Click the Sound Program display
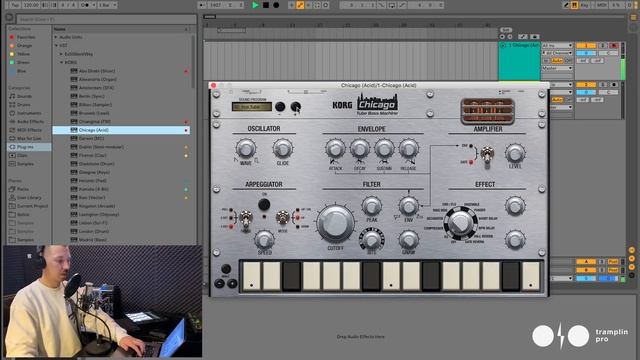Viewport: 640px width, 360px height. point(252,107)
